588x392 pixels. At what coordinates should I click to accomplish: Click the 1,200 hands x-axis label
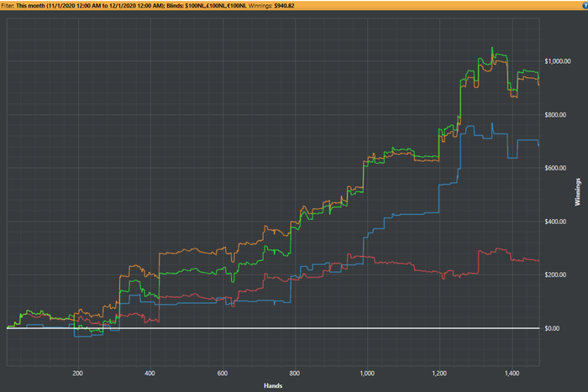[x=439, y=374]
